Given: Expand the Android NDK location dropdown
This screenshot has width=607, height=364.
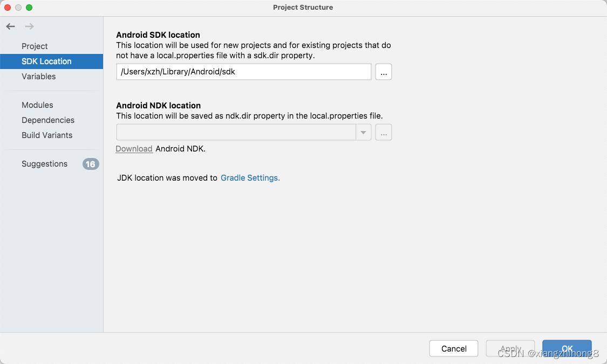Looking at the screenshot, I should [x=364, y=132].
